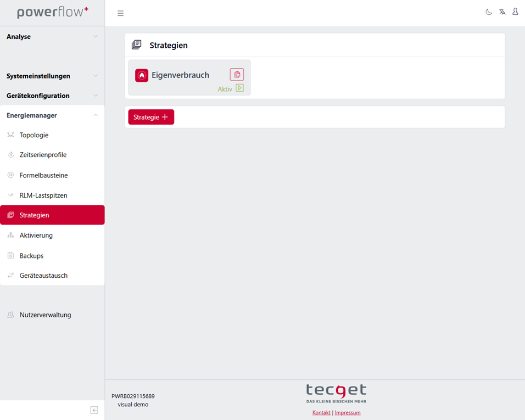The width and height of the screenshot is (525, 420).
Task: Expand the Gerätekonfiguration section chevron
Action: (96, 96)
